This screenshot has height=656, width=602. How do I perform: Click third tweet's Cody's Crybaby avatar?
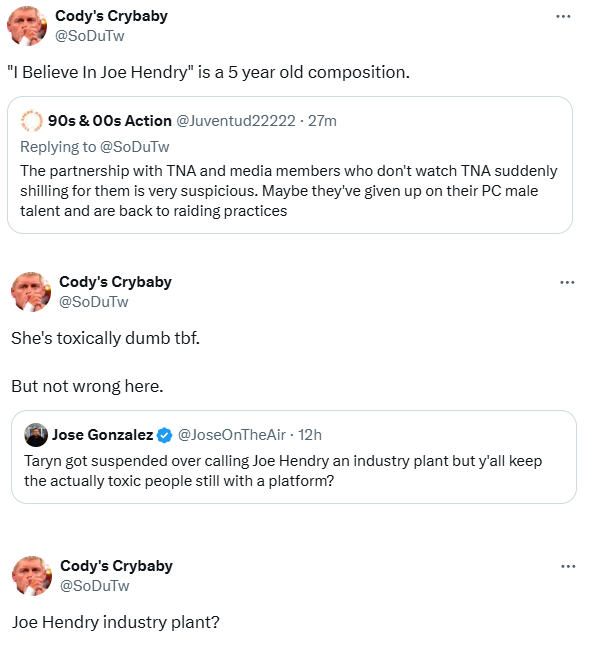(28, 576)
